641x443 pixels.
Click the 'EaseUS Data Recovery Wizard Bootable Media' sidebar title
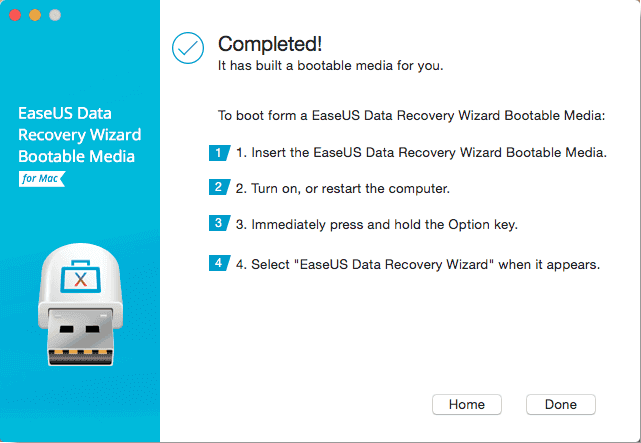80,134
